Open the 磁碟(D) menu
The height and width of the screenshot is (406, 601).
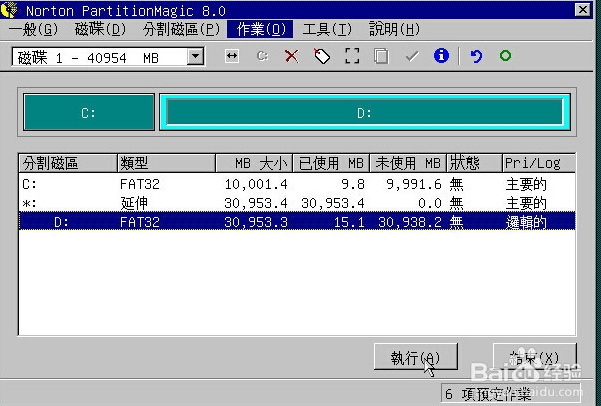pyautogui.click(x=100, y=29)
